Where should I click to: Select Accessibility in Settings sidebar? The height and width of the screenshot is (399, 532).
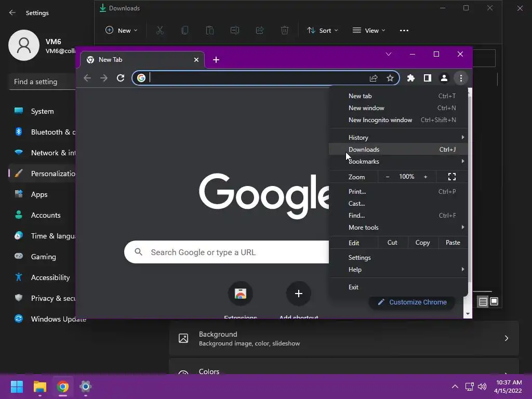42,277
